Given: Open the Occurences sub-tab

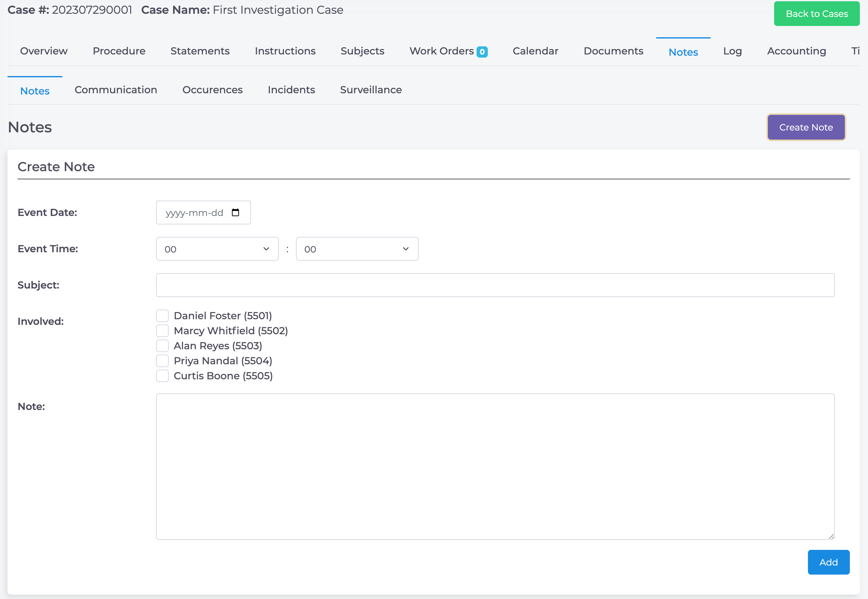Looking at the screenshot, I should point(212,90).
